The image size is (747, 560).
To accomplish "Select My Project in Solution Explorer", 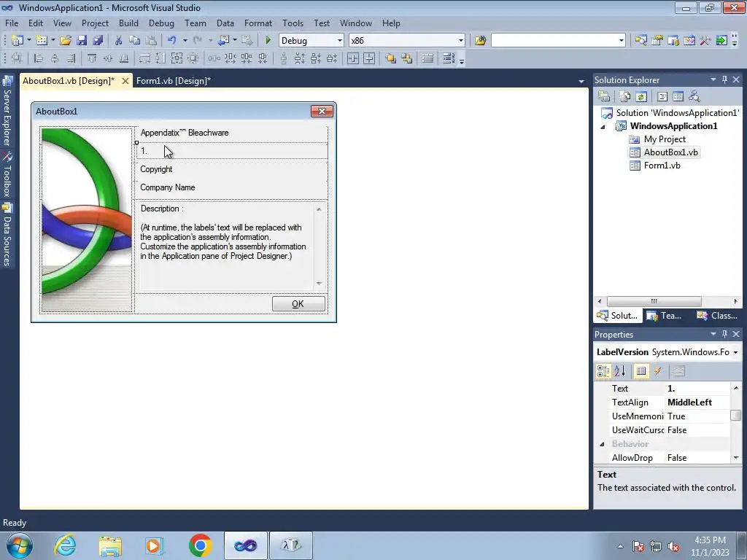I will (x=664, y=139).
